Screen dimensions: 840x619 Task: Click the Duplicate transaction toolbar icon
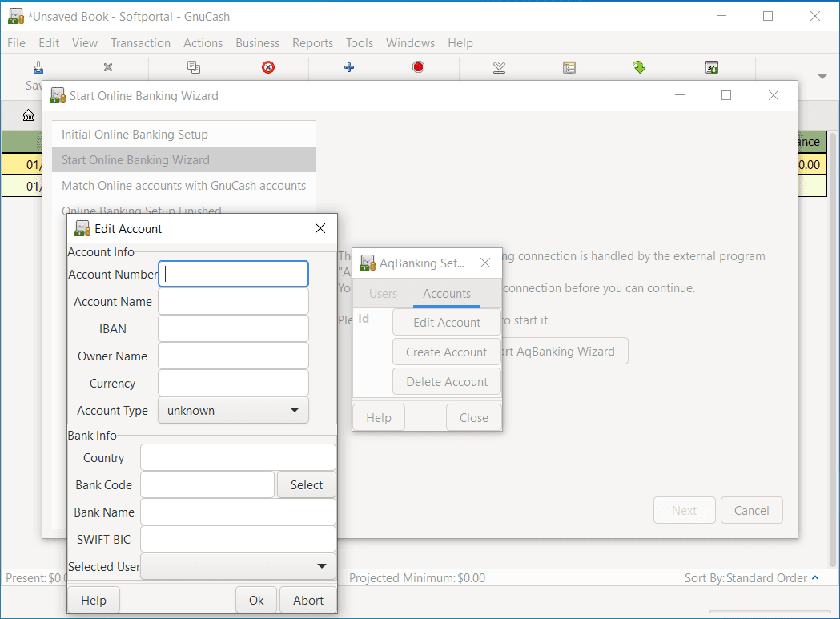pos(194,67)
